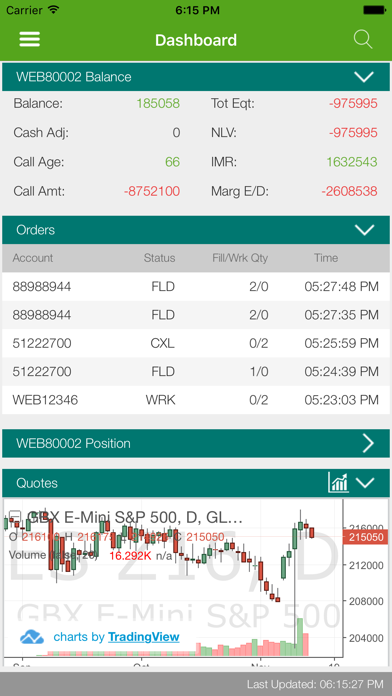This screenshot has width=392, height=696.
Task: Tap the Wi-Fi icon in status bar
Action: point(54,9)
